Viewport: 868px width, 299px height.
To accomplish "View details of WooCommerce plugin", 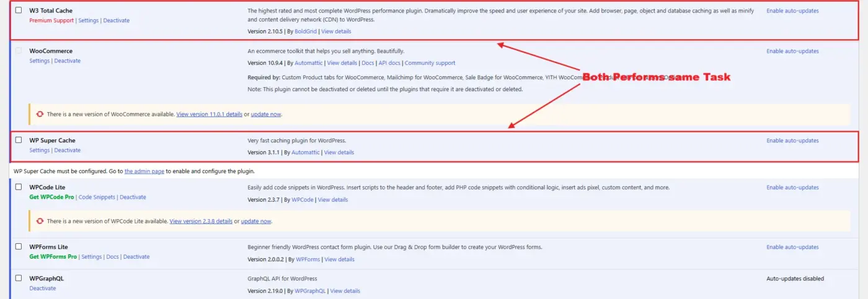I will pos(342,63).
